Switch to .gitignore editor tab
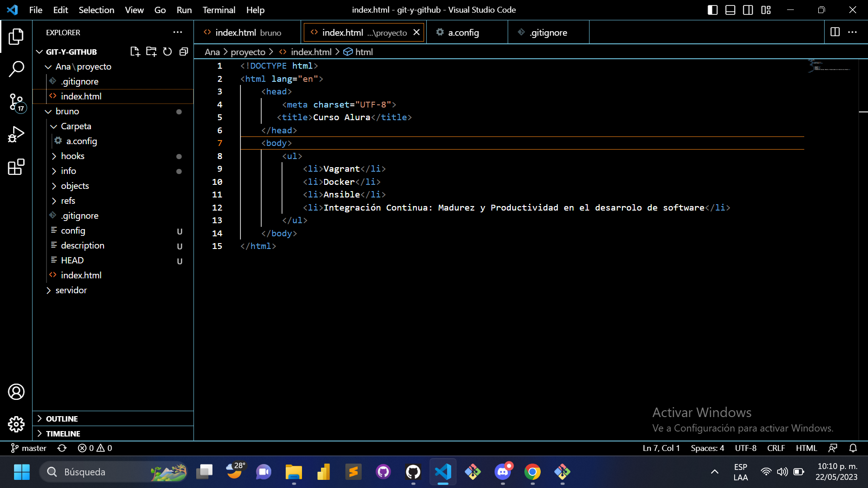Screen dimensions: 868x488 548,32
